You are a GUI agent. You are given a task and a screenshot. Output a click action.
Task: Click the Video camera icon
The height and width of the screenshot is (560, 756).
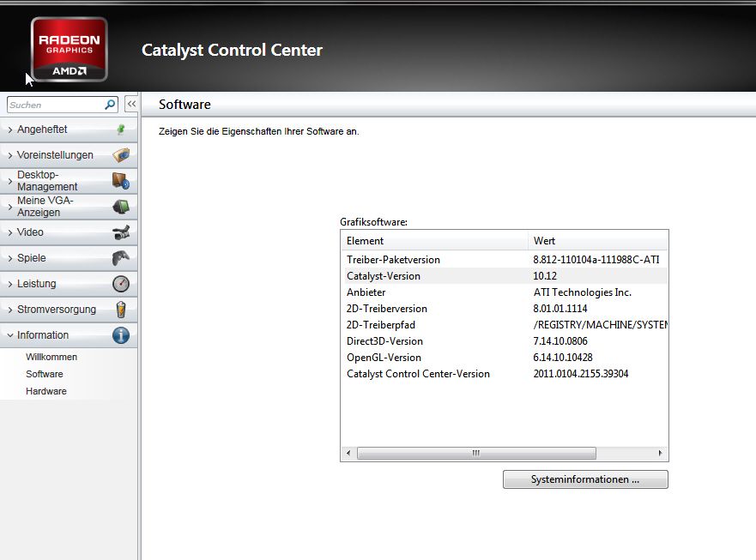pos(121,232)
